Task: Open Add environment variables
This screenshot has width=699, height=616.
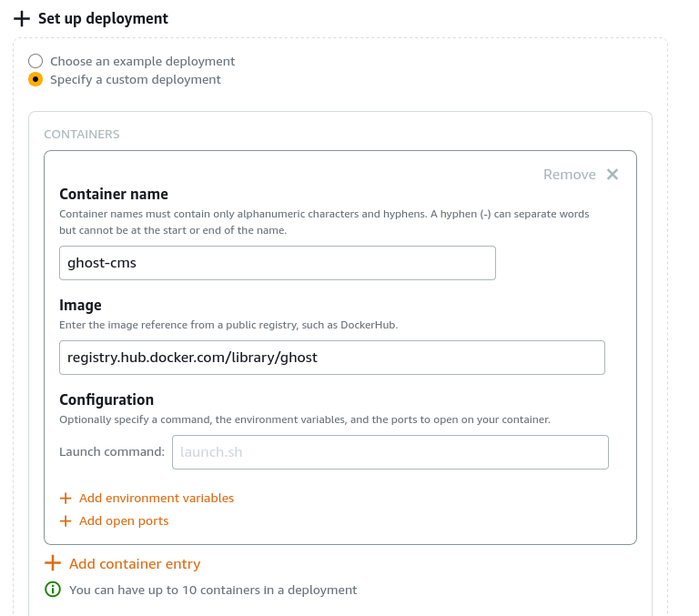Action: (157, 498)
